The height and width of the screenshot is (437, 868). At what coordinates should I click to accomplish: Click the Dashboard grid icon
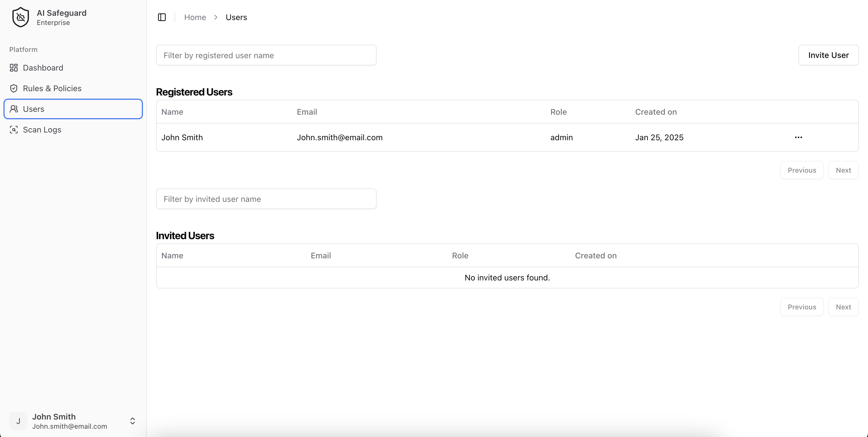click(x=14, y=68)
